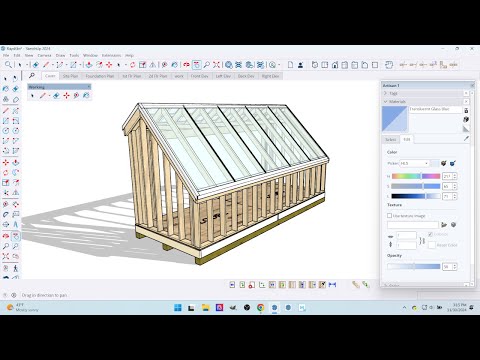Click the Browse texture folder icon

tap(444, 225)
